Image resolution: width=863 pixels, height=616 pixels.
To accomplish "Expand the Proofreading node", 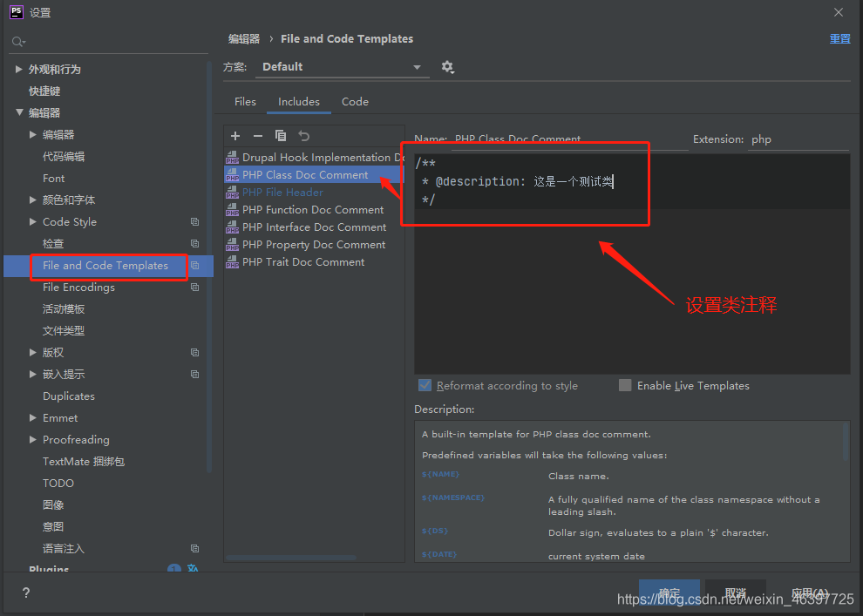I will (x=32, y=439).
